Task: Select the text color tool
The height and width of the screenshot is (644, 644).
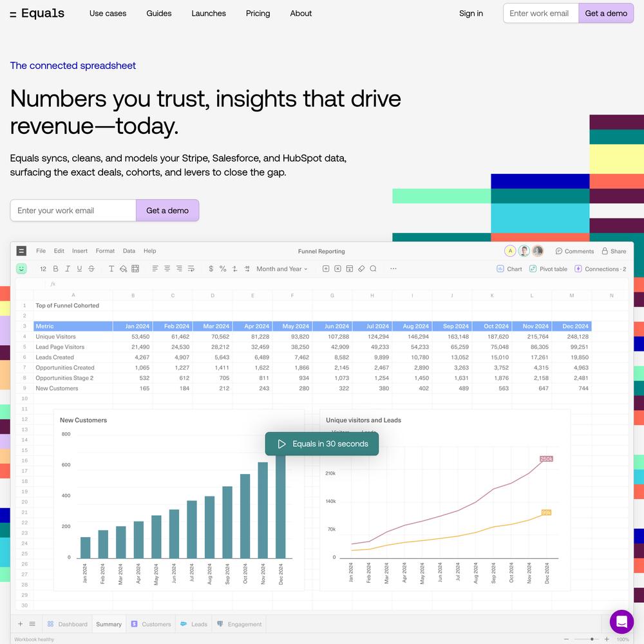Action: [111, 269]
